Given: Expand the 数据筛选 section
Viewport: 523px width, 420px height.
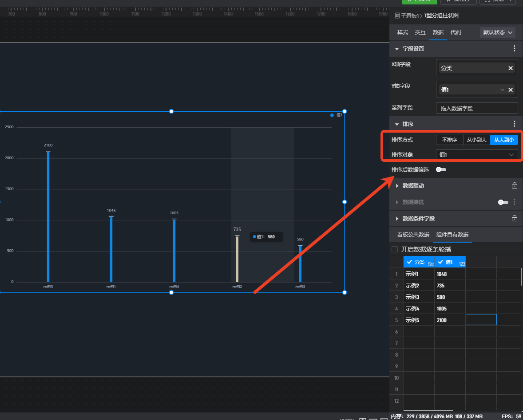Looking at the screenshot, I should pos(397,202).
